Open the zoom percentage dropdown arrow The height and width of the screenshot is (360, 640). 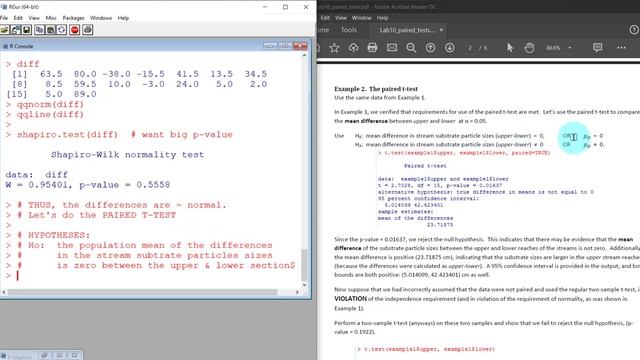click(x=570, y=48)
